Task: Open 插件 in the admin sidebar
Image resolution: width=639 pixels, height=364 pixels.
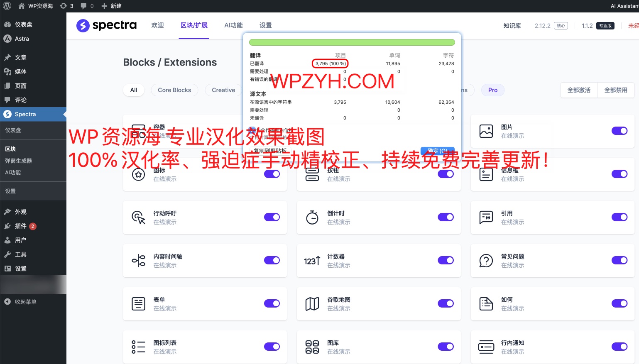Action: tap(21, 226)
